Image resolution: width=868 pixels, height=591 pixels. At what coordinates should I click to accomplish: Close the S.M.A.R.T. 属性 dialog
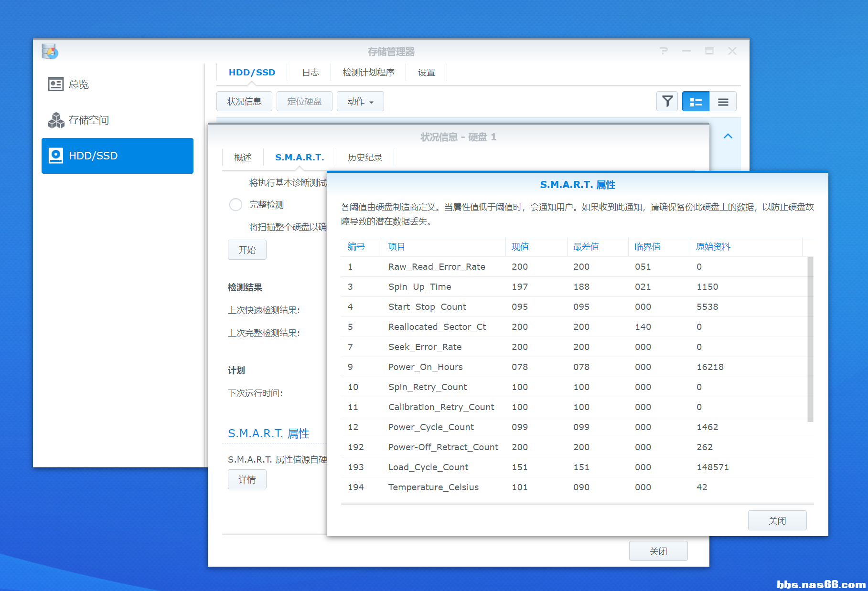(x=777, y=520)
